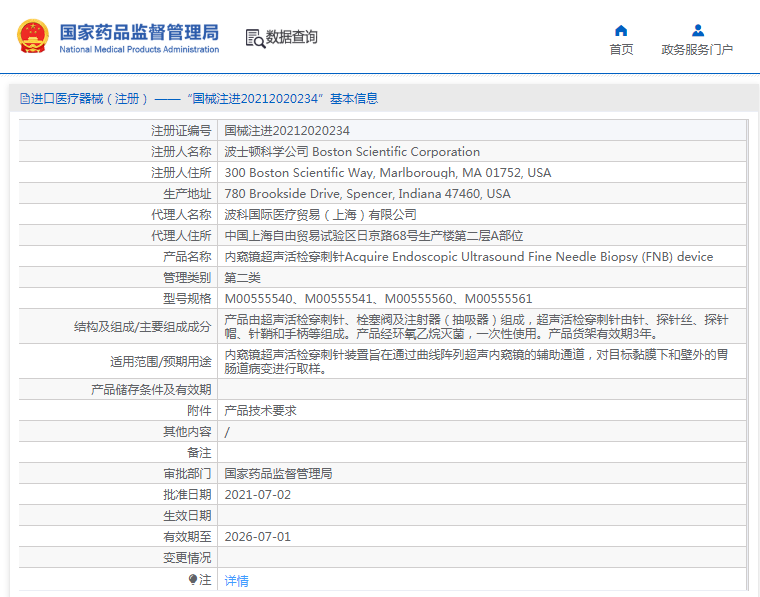
Task: Click the 有效期至 label
Action: (x=187, y=537)
